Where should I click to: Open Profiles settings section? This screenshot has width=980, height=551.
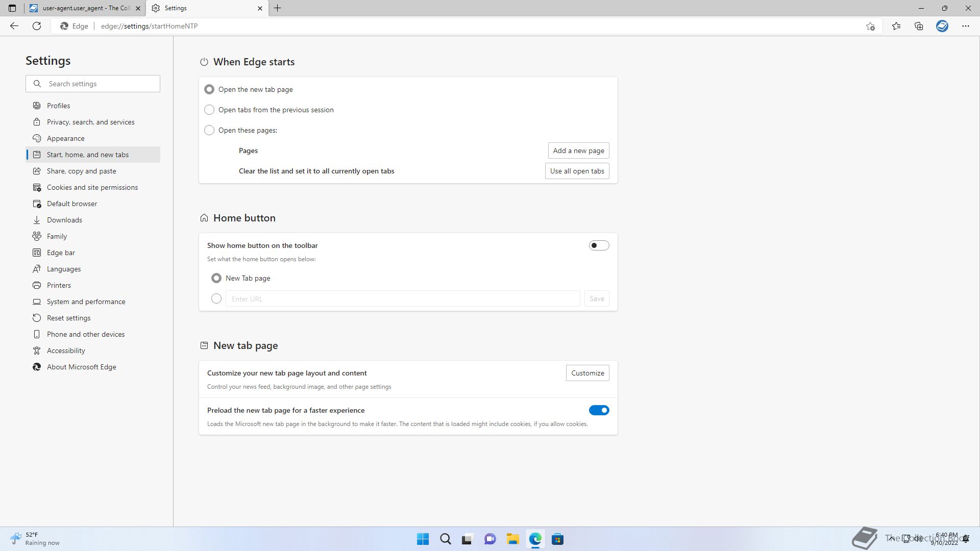pos(93,106)
